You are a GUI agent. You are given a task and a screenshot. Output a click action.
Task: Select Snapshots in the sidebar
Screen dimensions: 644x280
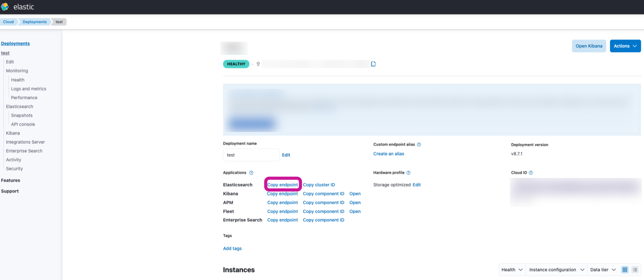[x=22, y=115]
